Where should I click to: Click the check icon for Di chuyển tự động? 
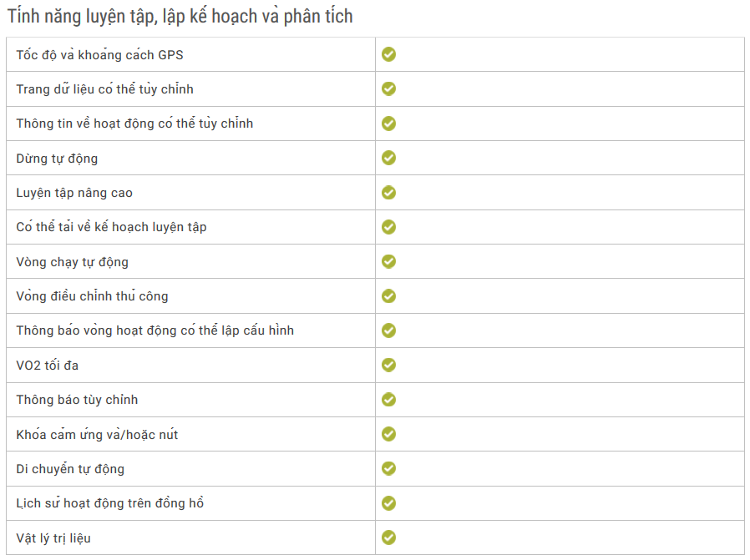[x=388, y=468]
